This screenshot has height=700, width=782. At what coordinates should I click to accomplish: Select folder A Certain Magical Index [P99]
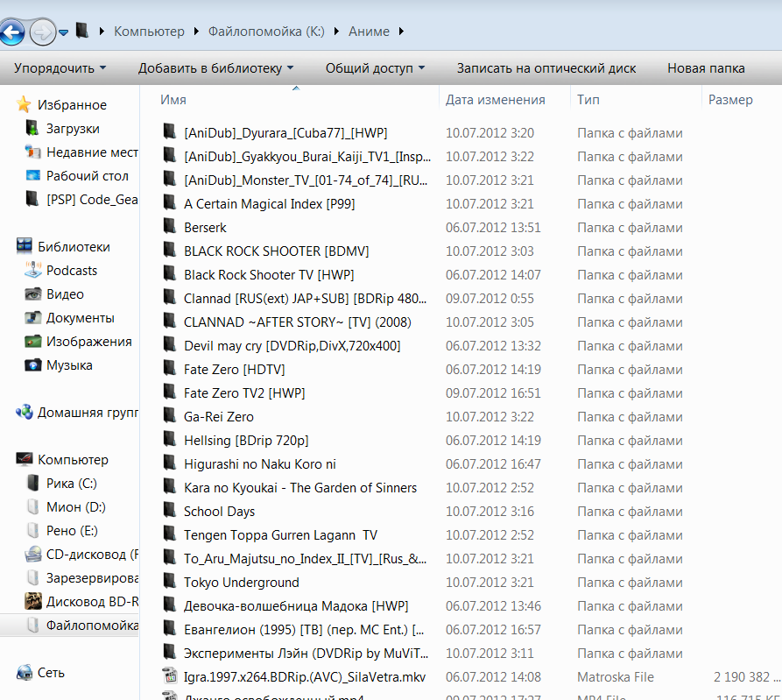coord(270,203)
